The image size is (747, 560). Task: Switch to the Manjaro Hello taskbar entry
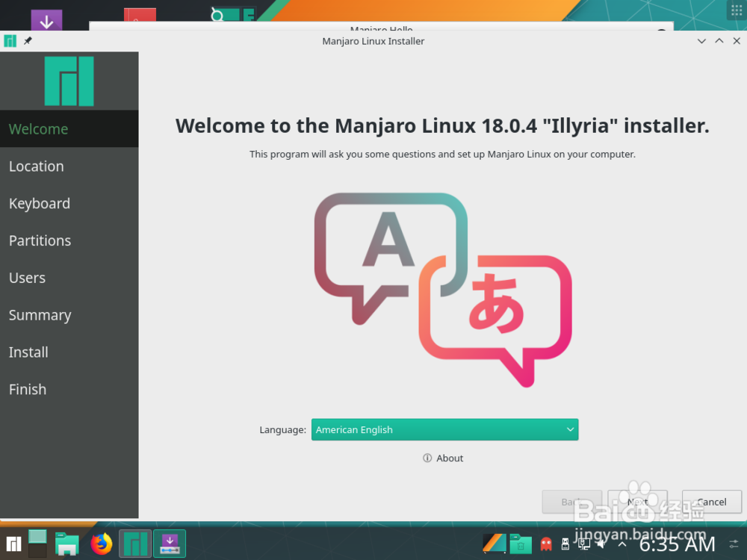pyautogui.click(x=135, y=544)
